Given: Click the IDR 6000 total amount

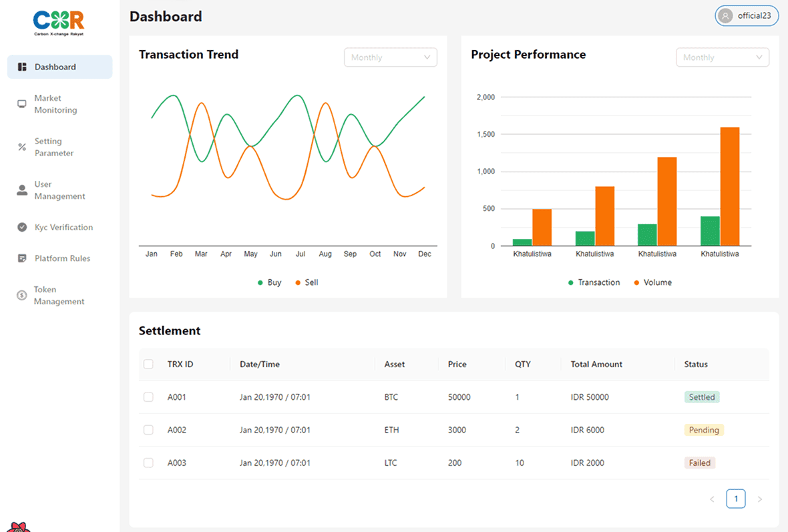Looking at the screenshot, I should point(588,430).
